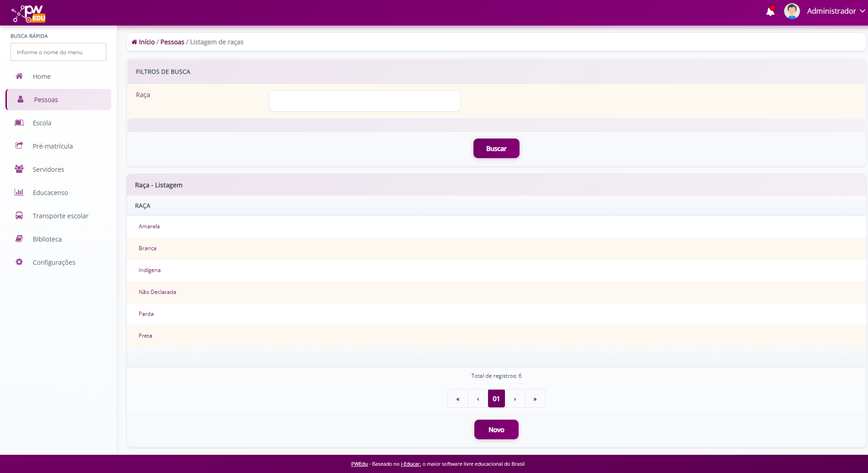The width and height of the screenshot is (868, 473).
Task: Open the Biblioteca menu item
Action: [47, 239]
